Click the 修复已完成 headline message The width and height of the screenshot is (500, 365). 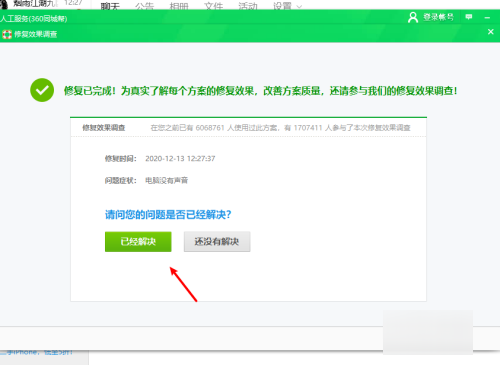click(x=260, y=91)
